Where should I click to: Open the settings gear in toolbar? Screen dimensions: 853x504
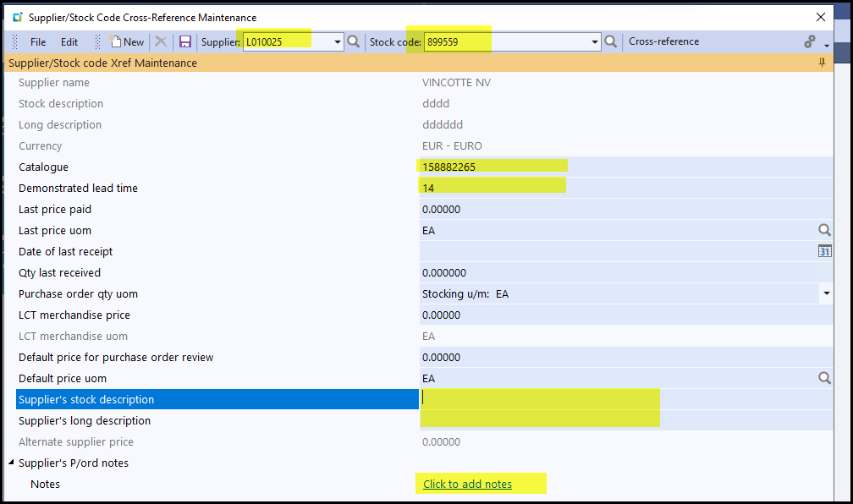point(811,41)
